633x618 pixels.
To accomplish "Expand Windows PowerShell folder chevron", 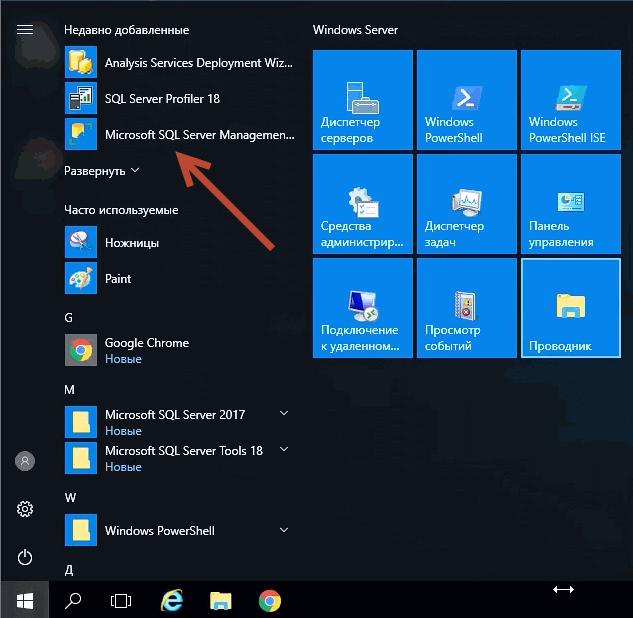I will coord(284,530).
